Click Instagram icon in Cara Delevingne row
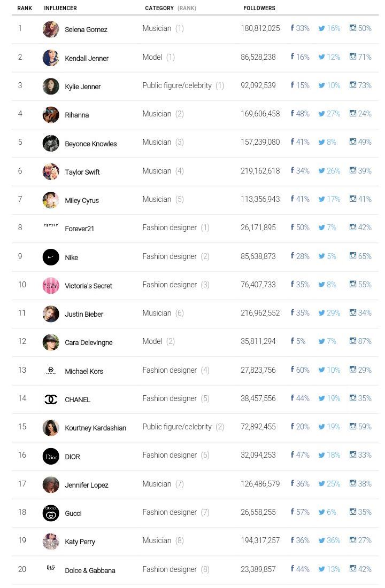 (353, 341)
